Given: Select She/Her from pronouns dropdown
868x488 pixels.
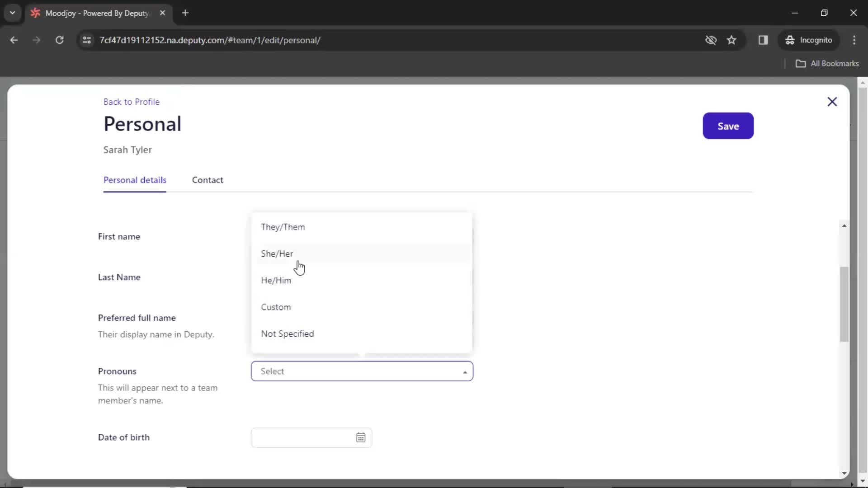Looking at the screenshot, I should [x=277, y=253].
